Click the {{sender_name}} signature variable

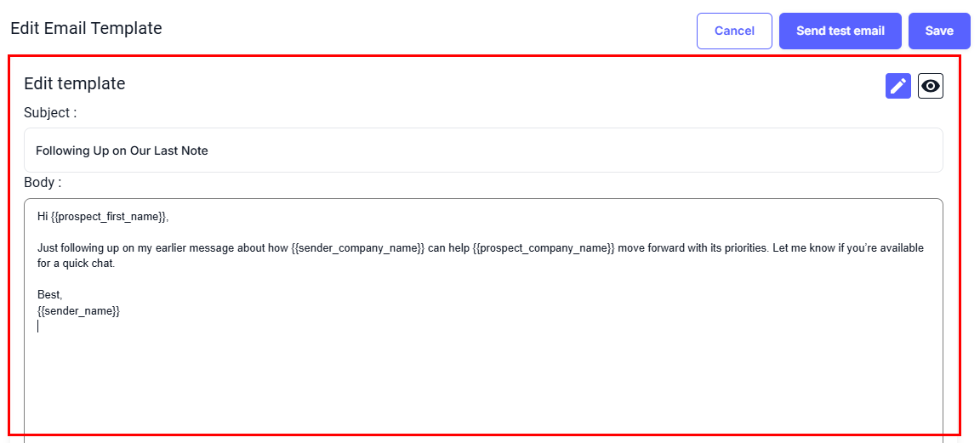78,311
